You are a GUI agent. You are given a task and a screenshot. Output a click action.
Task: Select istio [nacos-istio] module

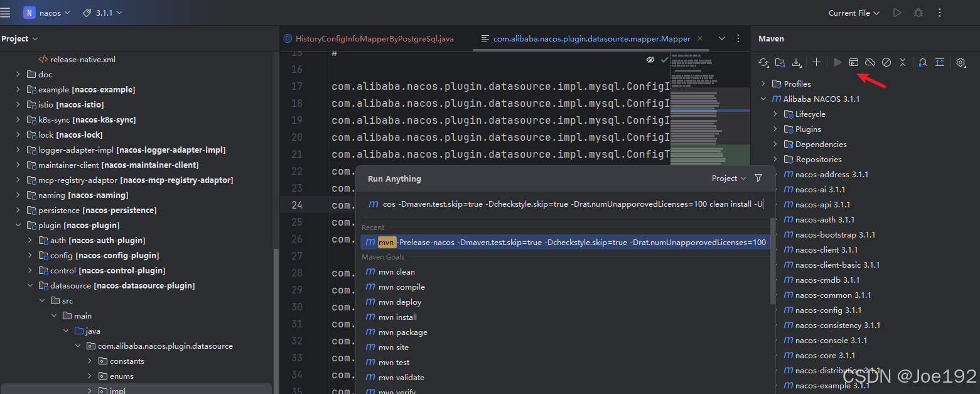71,104
